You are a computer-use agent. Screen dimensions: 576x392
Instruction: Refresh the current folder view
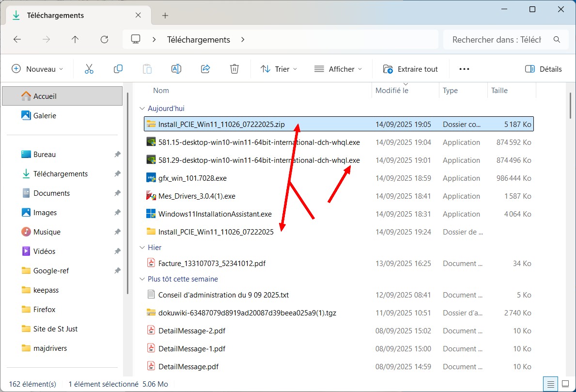click(104, 40)
